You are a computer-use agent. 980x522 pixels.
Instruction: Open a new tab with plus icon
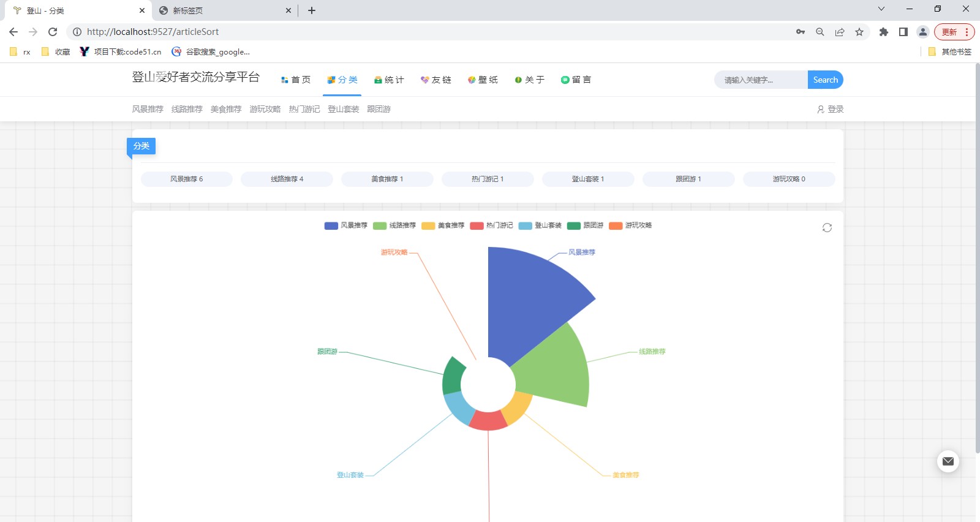(x=312, y=10)
